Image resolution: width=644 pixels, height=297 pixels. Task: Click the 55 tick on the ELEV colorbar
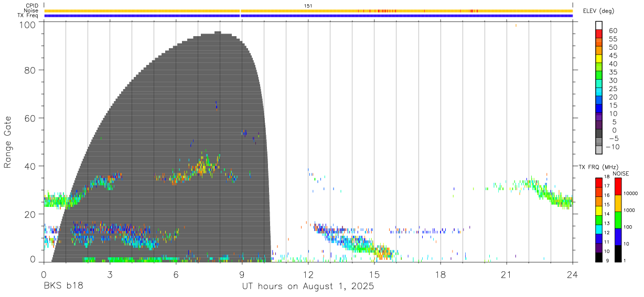(x=613, y=39)
